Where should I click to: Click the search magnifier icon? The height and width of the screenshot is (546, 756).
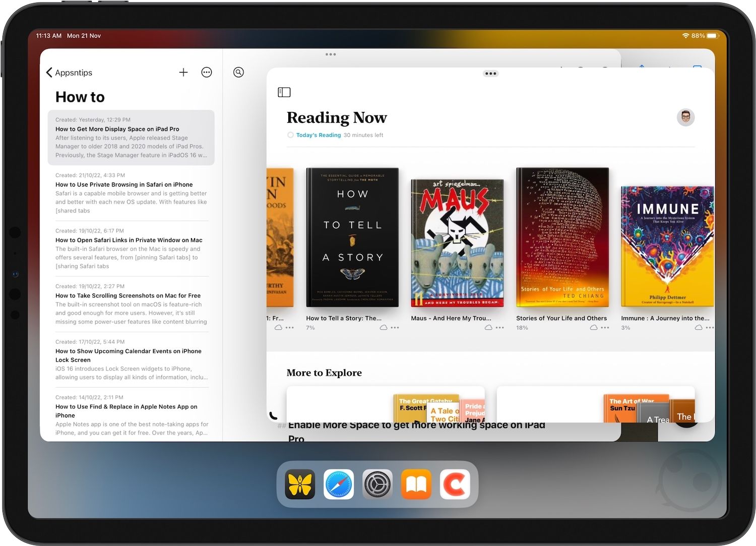tap(239, 73)
